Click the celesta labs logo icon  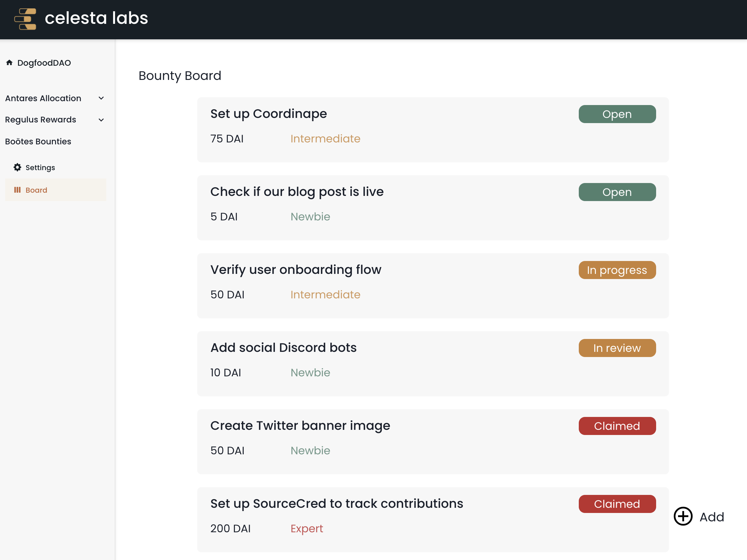coord(25,19)
